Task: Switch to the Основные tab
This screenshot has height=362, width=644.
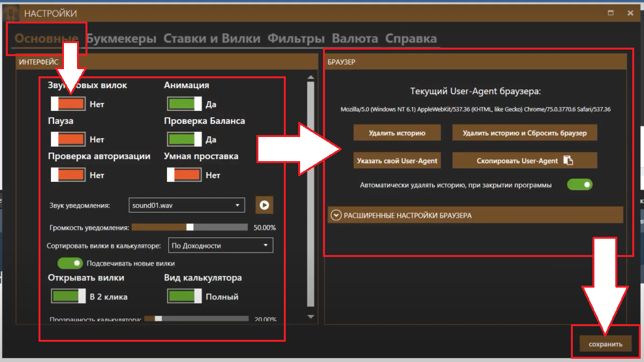Action: tap(46, 38)
